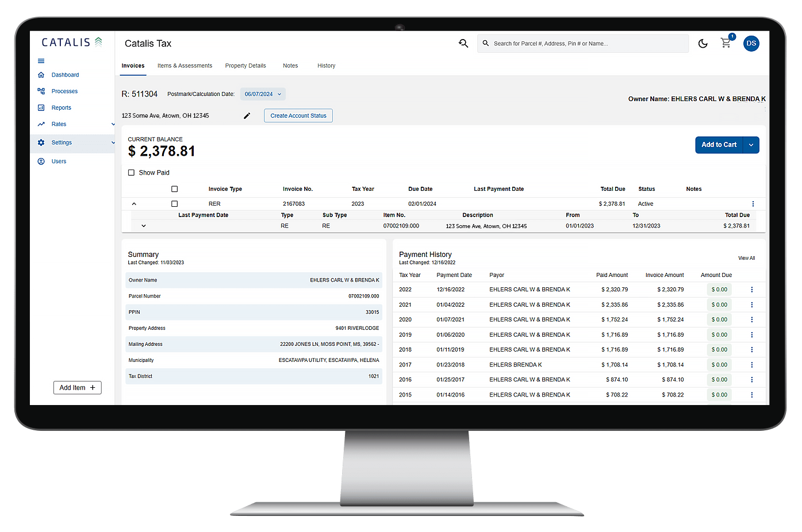The height and width of the screenshot is (532, 802).
Task: Open the Reports section
Action: tap(62, 107)
